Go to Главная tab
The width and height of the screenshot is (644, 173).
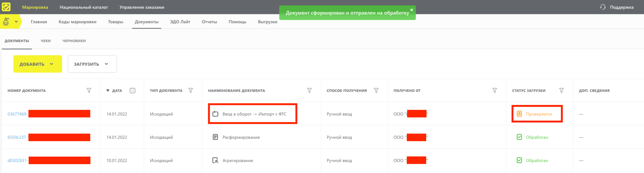pyautogui.click(x=39, y=22)
